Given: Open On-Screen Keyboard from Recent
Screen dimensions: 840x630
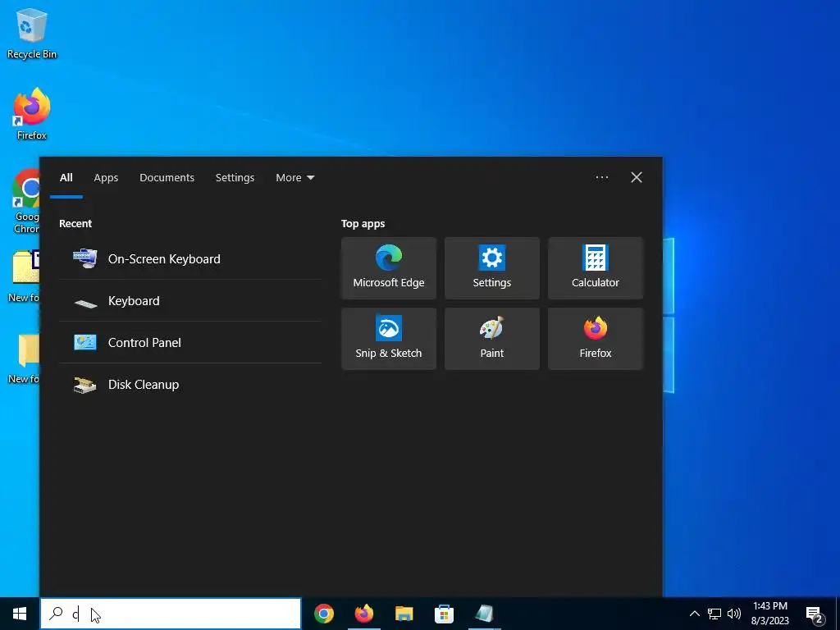Looking at the screenshot, I should [190, 258].
